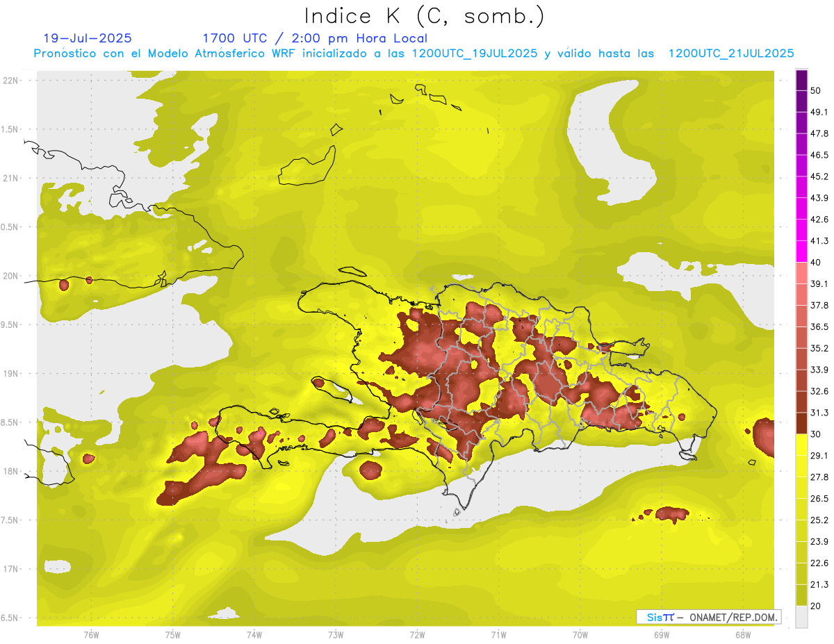Click the "22N" latitude axis label
Image resolution: width=834 pixels, height=644 pixels.
[x=10, y=80]
